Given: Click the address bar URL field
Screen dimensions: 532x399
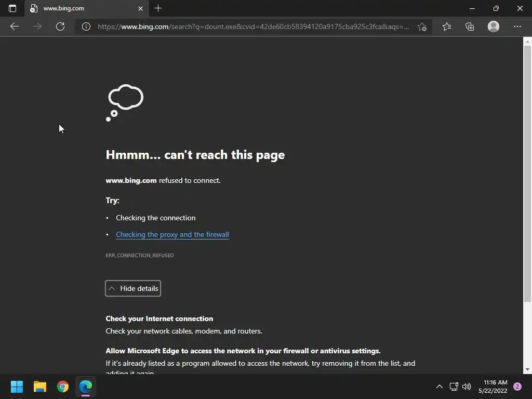Looking at the screenshot, I should coord(253,26).
